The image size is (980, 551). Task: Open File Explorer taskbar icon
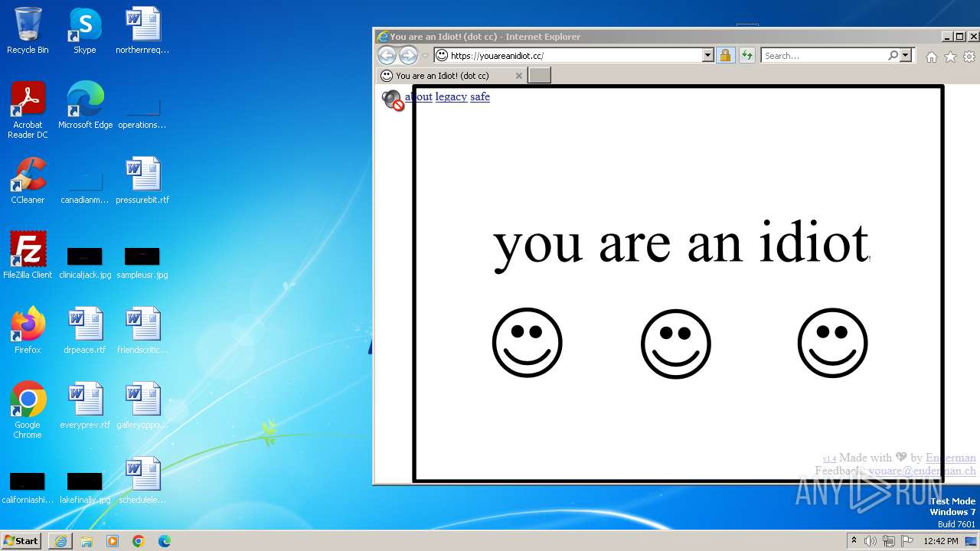(87, 541)
